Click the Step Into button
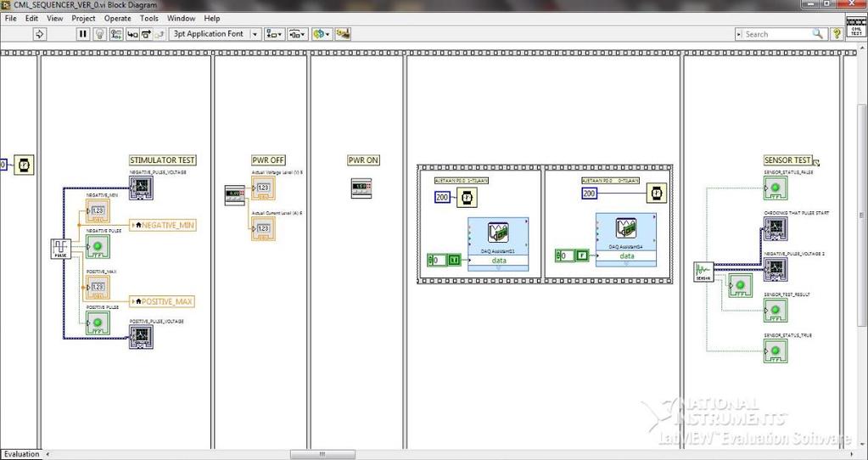The width and height of the screenshot is (868, 460). (132, 34)
